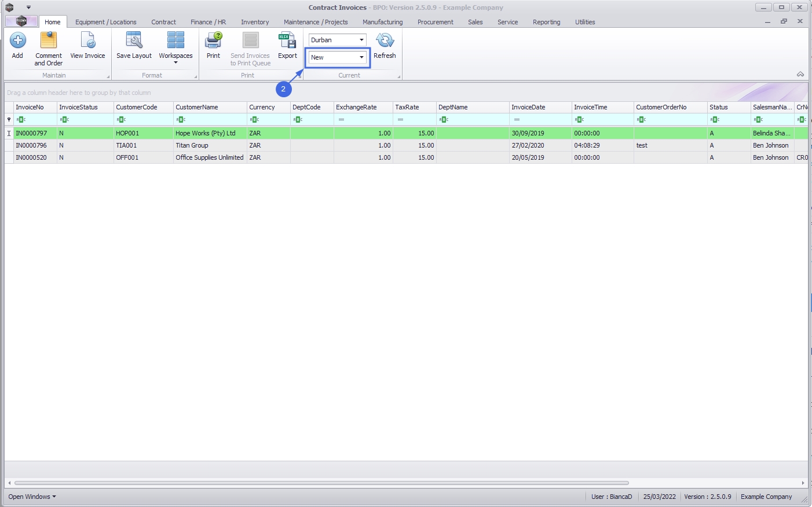Click the scroll left arrow
This screenshot has width=812, height=507.
coord(9,483)
